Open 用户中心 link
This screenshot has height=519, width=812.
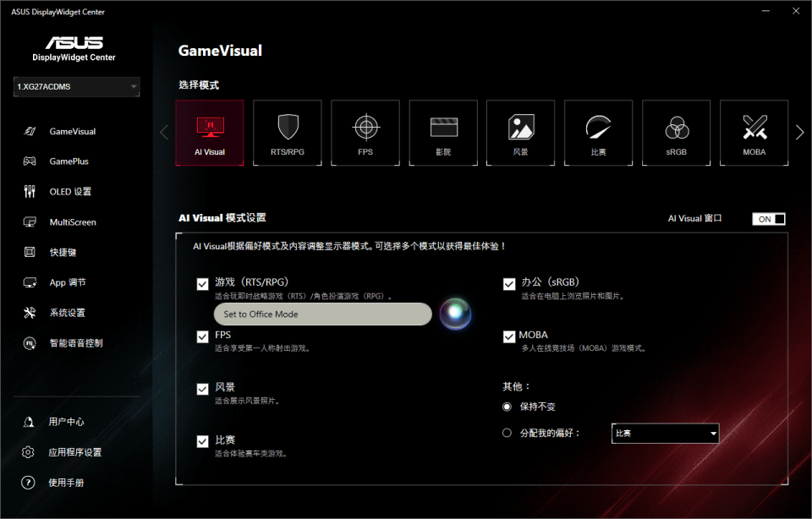pos(66,423)
